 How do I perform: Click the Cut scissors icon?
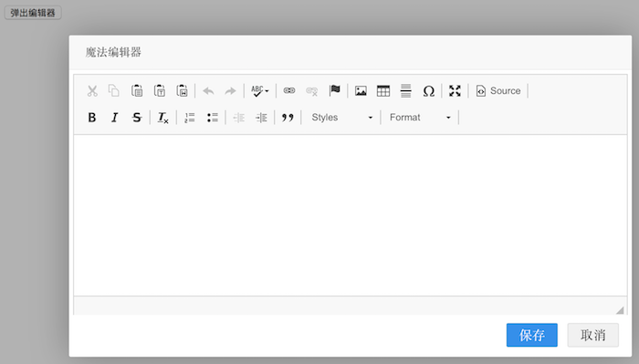[x=92, y=91]
